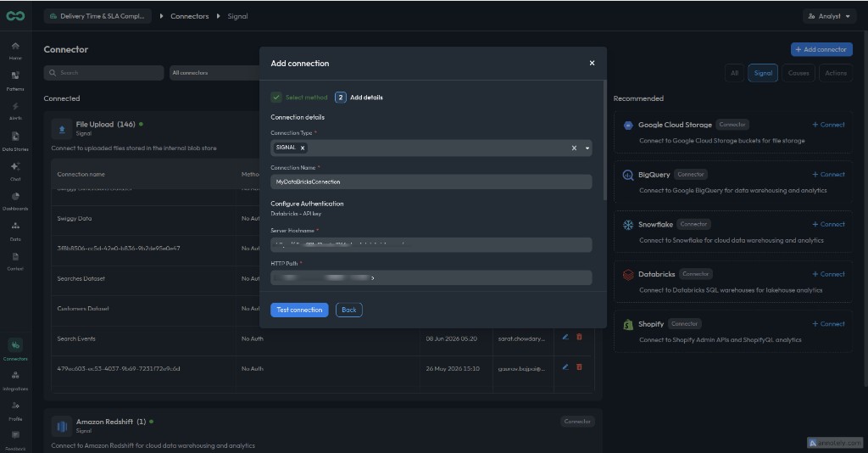Click the Google Cloud Storage connector icon
Image resolution: width=868 pixels, height=453 pixels.
click(628, 126)
